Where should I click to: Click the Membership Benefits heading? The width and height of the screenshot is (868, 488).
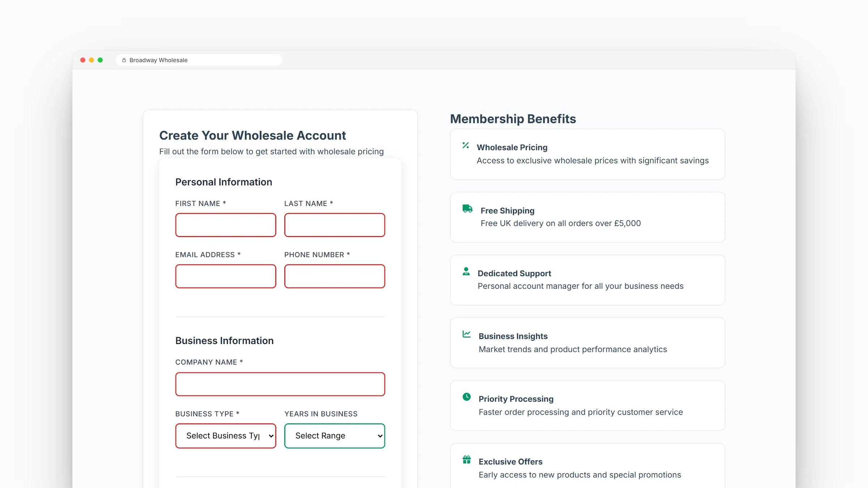click(513, 119)
